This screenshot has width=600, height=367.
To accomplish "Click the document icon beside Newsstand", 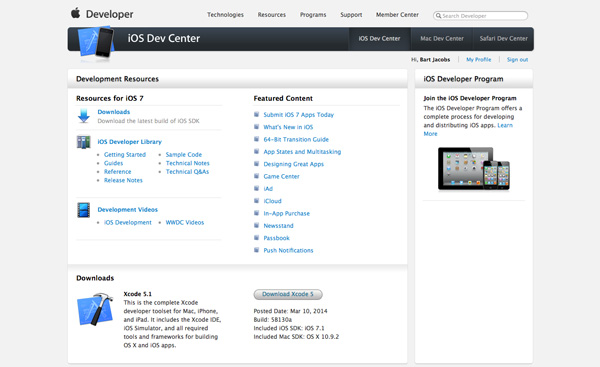I will [256, 225].
